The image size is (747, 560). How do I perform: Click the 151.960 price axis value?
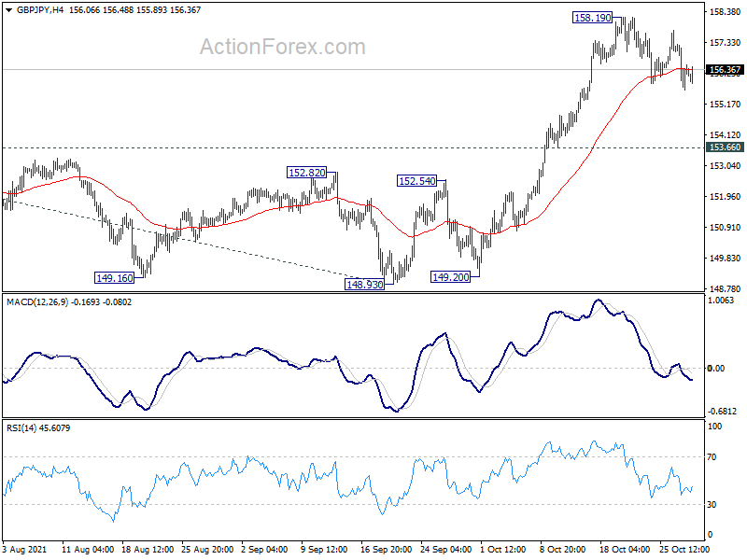click(725, 197)
